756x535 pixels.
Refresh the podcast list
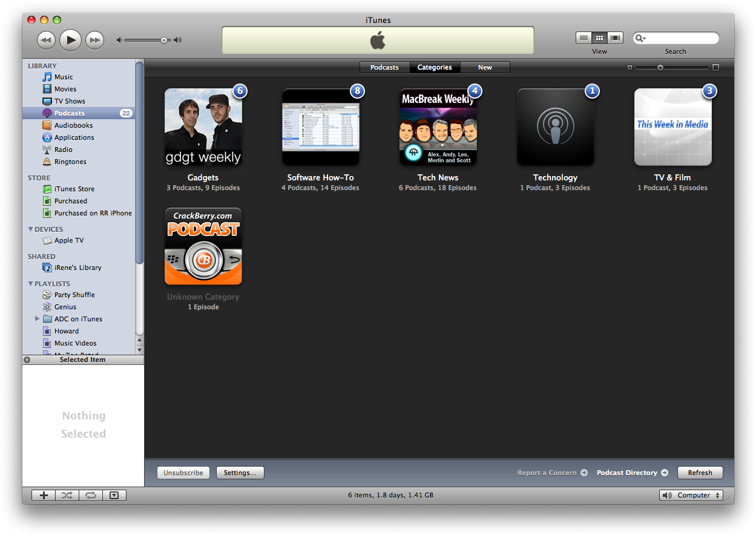pyautogui.click(x=700, y=473)
